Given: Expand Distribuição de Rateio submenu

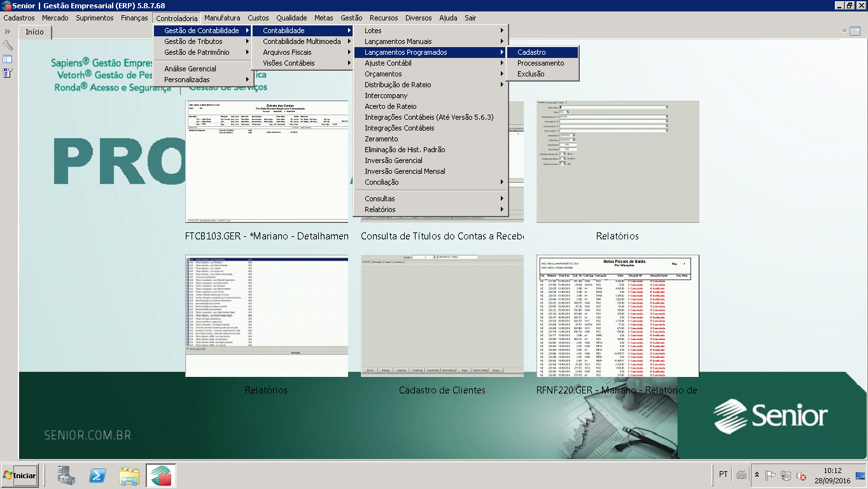Looking at the screenshot, I should pos(431,85).
